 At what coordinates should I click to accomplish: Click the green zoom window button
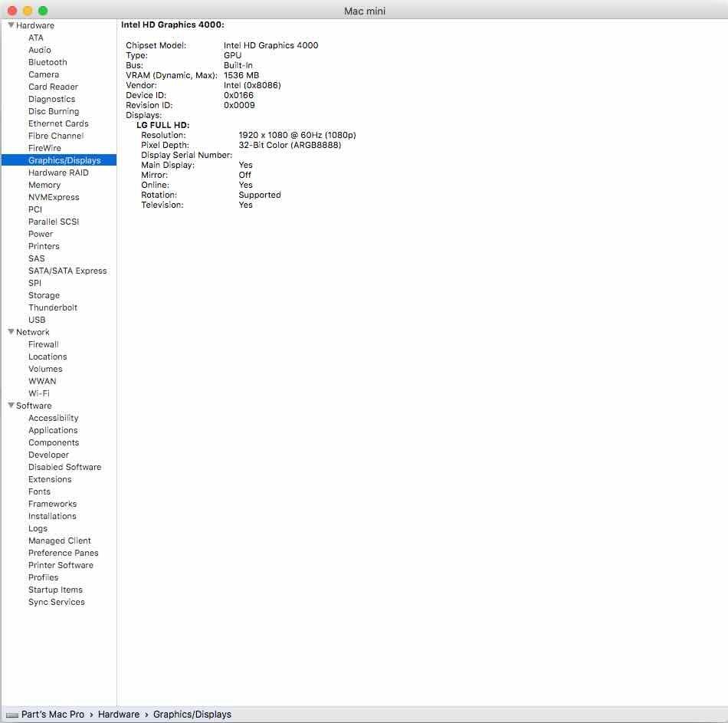(43, 11)
